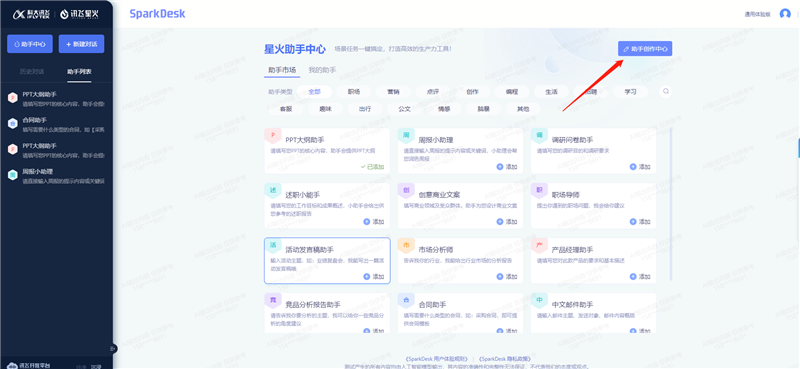Filter assistants by 客服
Viewport: 800px width, 369px height.
[x=286, y=109]
